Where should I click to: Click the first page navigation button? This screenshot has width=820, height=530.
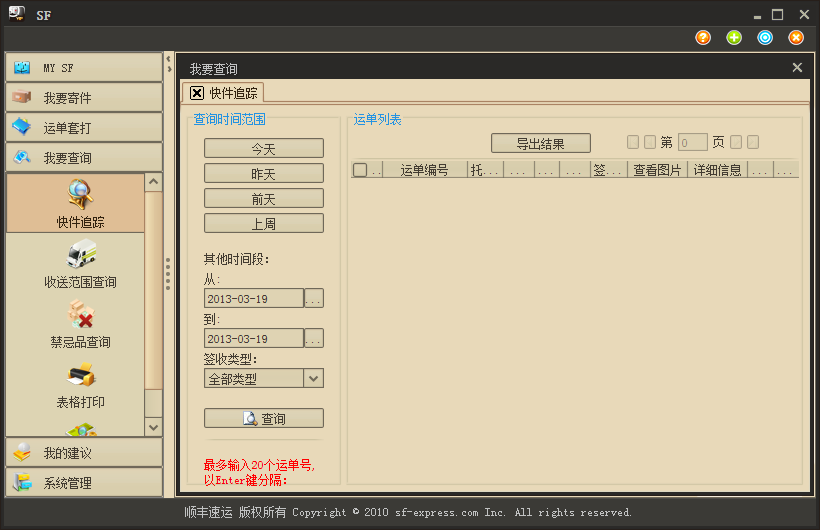(x=633, y=142)
